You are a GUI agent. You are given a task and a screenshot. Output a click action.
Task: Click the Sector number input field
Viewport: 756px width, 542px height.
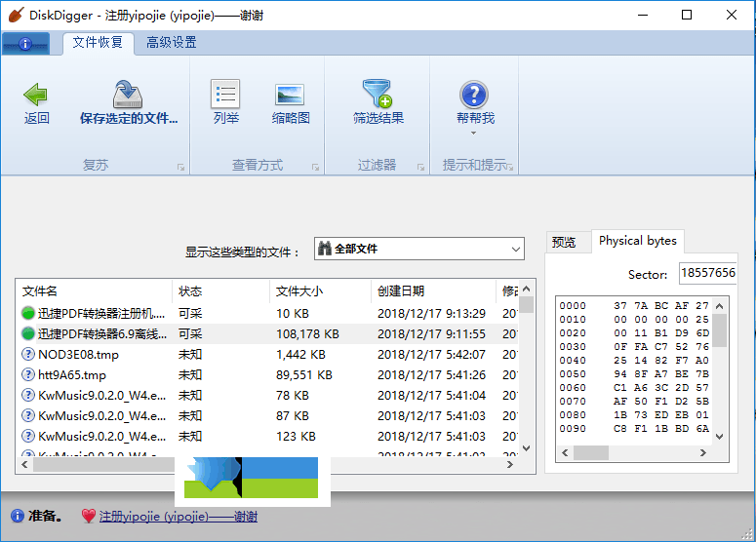(x=707, y=274)
